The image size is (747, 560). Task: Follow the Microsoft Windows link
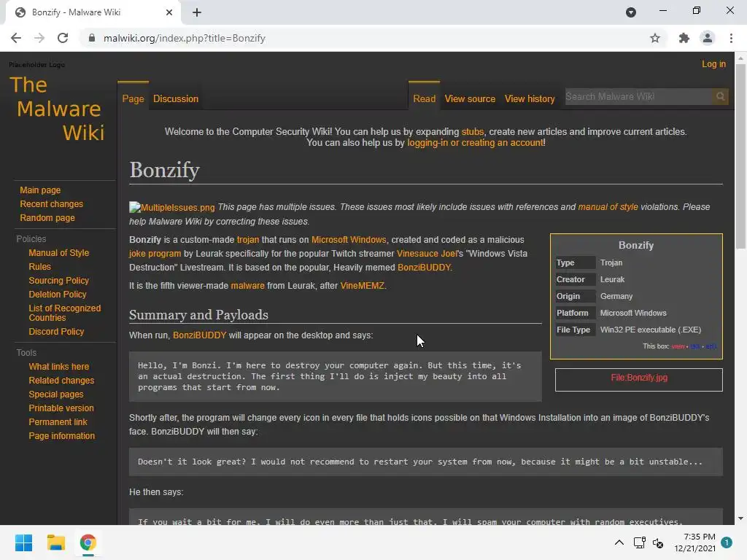[x=349, y=240]
